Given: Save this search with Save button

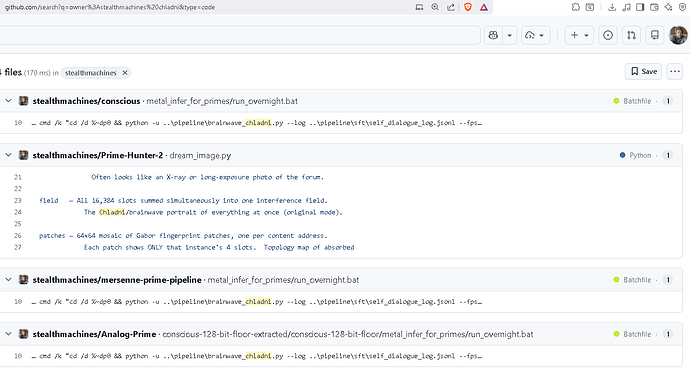Looking at the screenshot, I should click(643, 71).
